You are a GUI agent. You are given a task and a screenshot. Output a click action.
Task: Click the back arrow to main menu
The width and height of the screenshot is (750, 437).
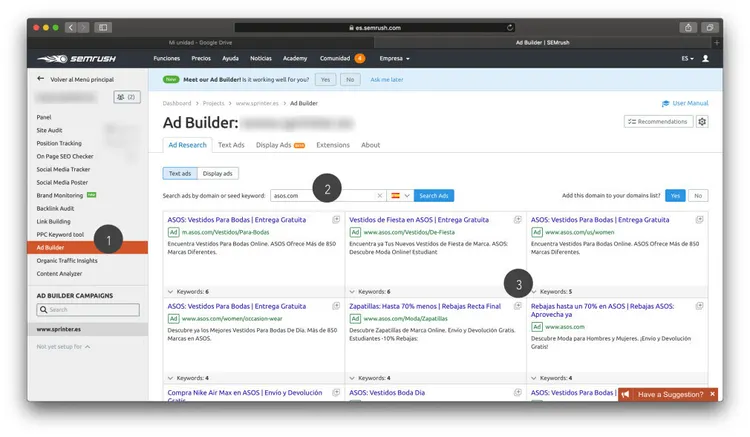pyautogui.click(x=41, y=78)
